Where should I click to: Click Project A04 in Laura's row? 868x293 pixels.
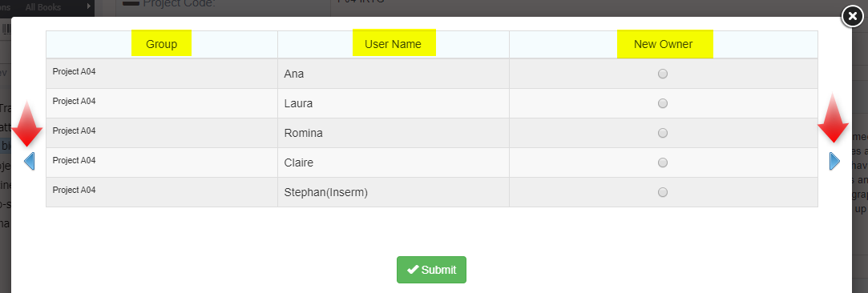(x=75, y=101)
